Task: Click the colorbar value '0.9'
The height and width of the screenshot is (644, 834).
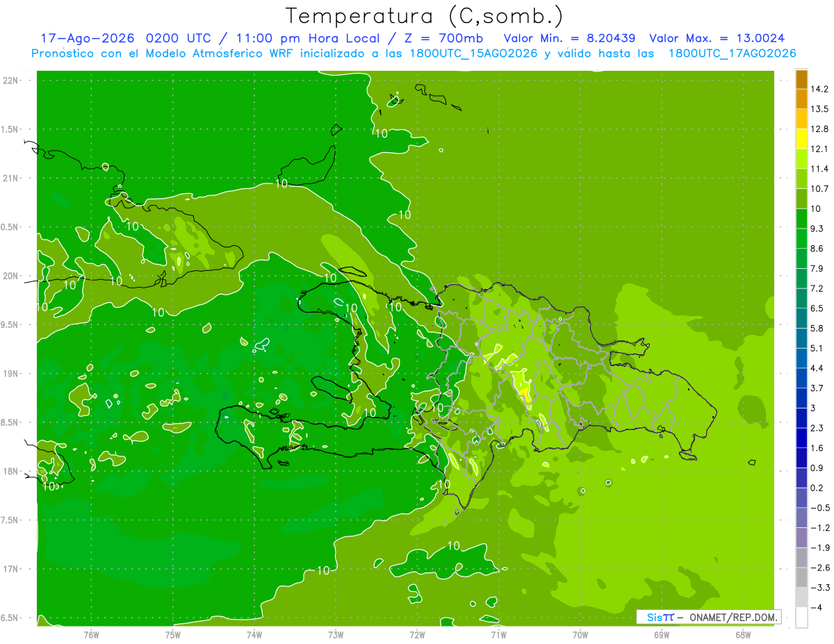Action: click(817, 468)
